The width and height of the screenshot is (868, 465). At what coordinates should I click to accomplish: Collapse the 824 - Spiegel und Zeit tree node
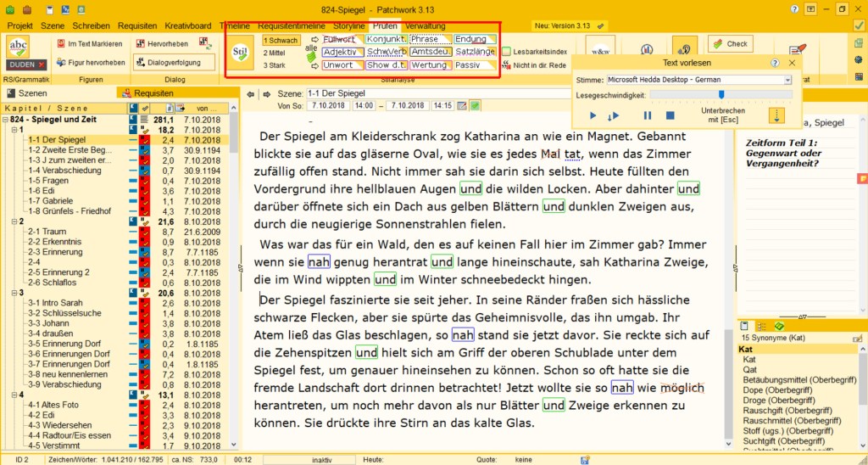pos(8,120)
